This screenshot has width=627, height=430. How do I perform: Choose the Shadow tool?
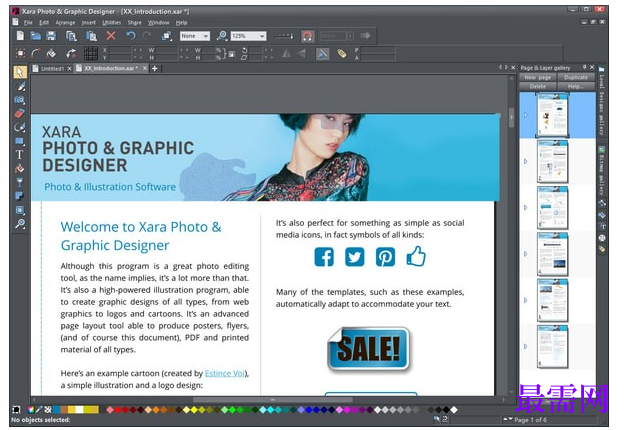pos(20,196)
